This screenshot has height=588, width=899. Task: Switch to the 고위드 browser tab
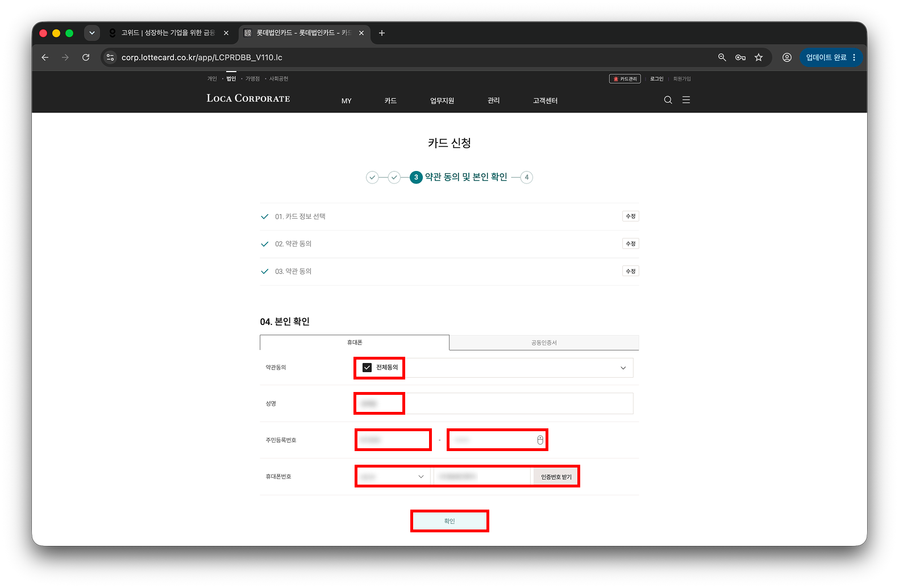point(169,33)
